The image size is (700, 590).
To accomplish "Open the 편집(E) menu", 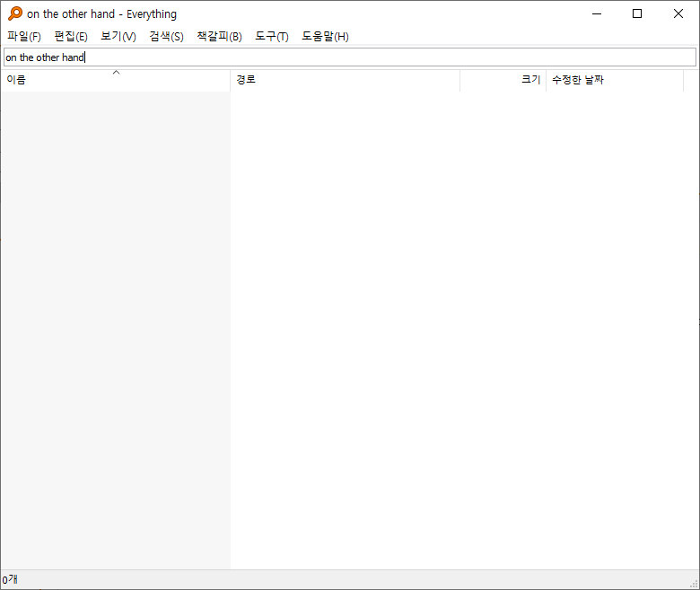I will point(71,37).
